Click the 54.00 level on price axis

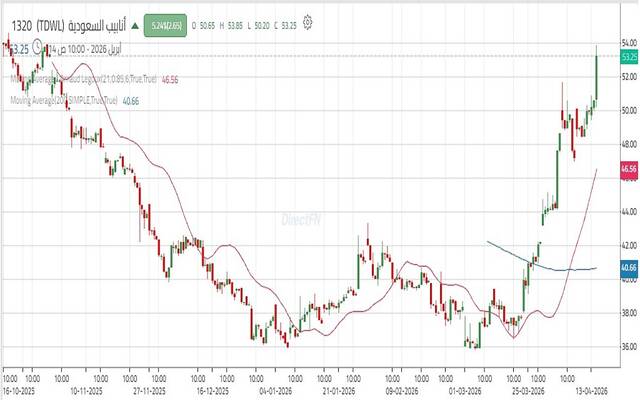[x=629, y=43]
